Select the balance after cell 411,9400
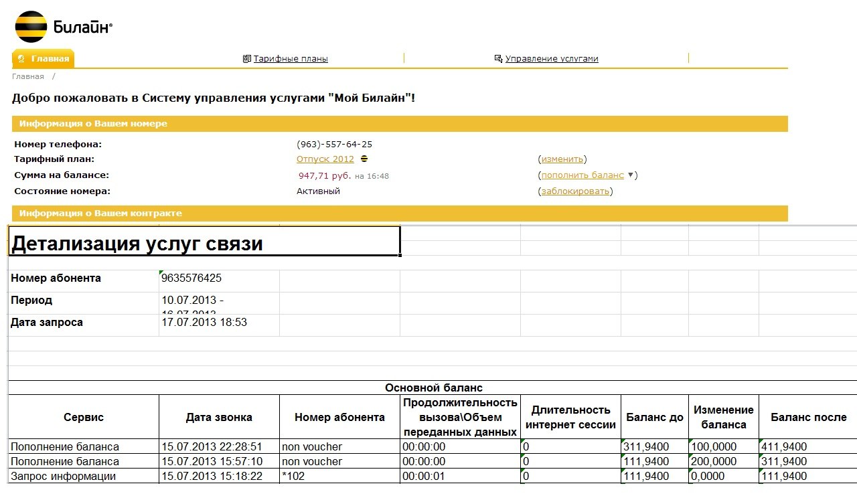 coord(808,446)
